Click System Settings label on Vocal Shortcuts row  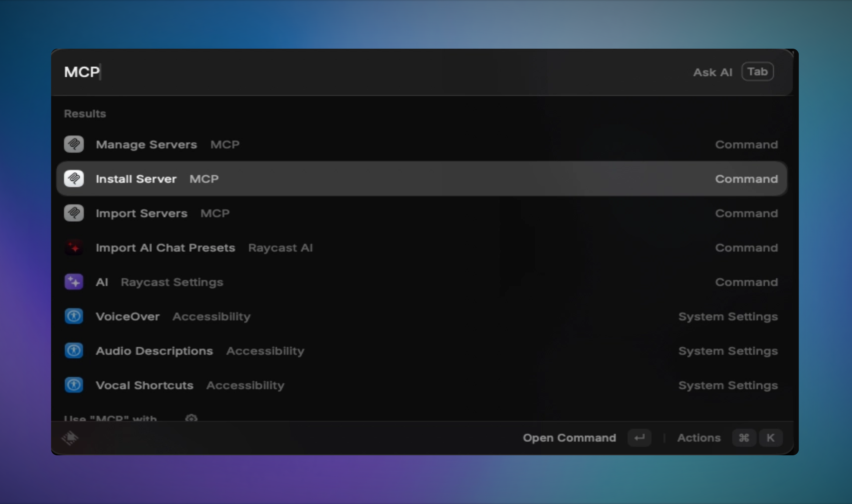(x=728, y=386)
